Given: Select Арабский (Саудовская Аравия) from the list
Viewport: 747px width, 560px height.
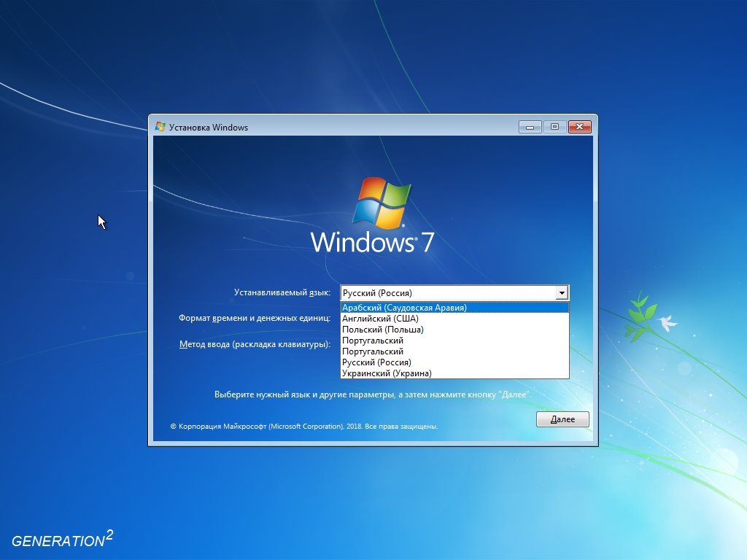Looking at the screenshot, I should point(454,308).
